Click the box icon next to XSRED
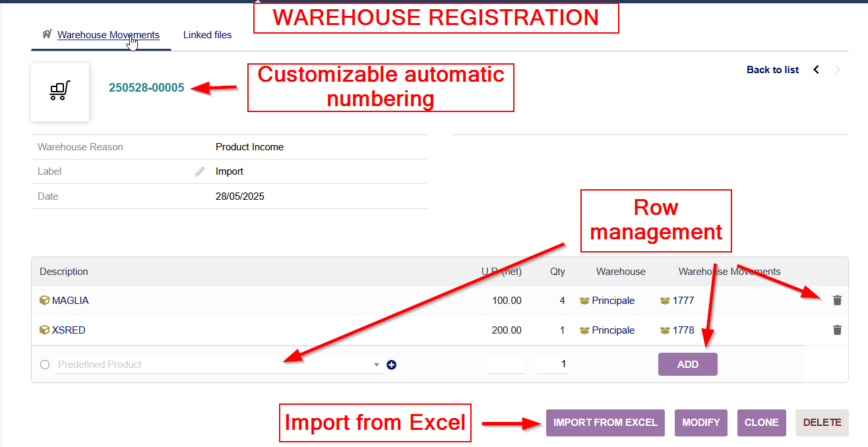The height and width of the screenshot is (447, 868). coord(44,330)
